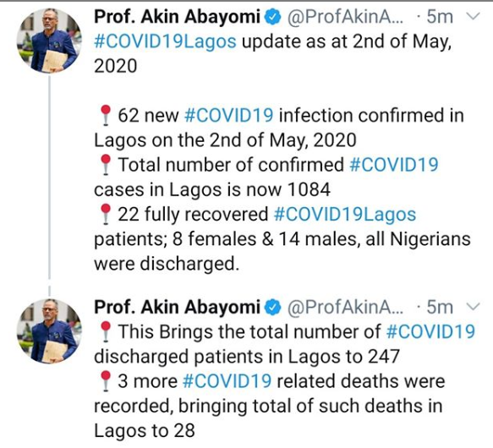Image resolution: width=493 pixels, height=448 pixels.
Task: Open the #COVID19Lagos hashtag in the first line
Action: click(165, 42)
